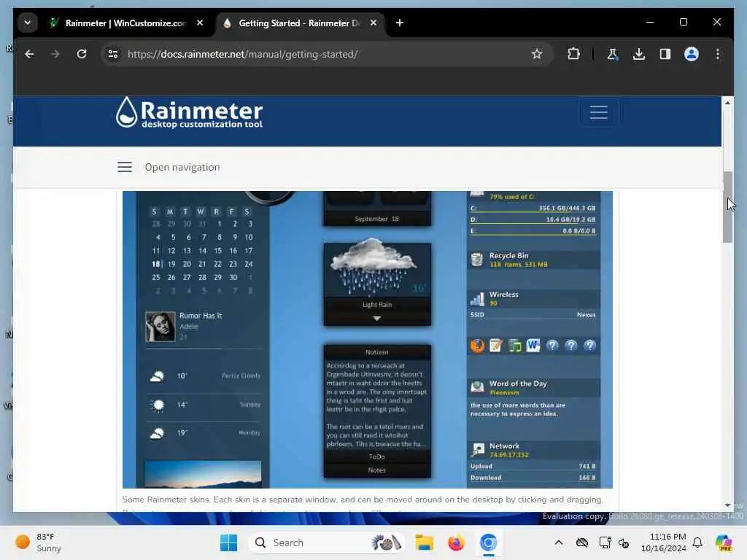Open the tab search dropdown

pos(28,23)
